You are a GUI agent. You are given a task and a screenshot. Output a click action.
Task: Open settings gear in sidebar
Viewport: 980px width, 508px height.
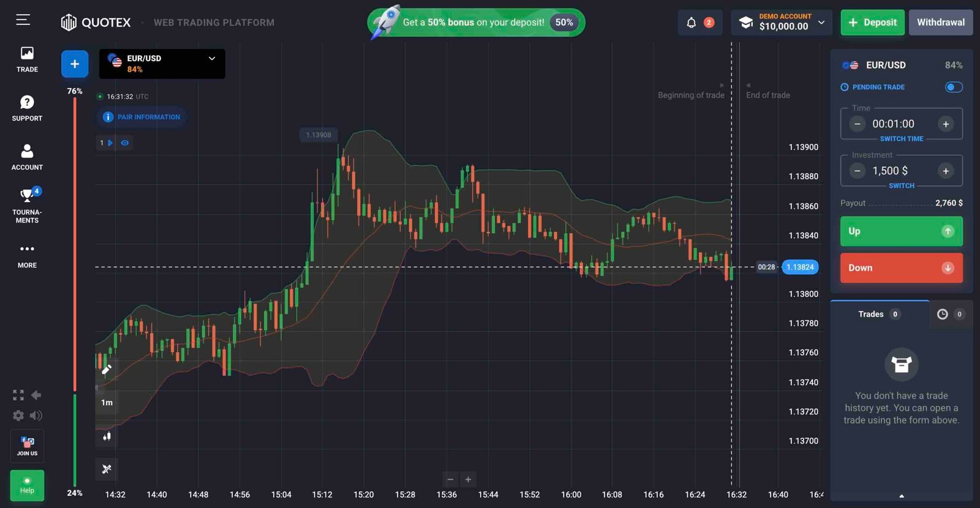pos(18,416)
